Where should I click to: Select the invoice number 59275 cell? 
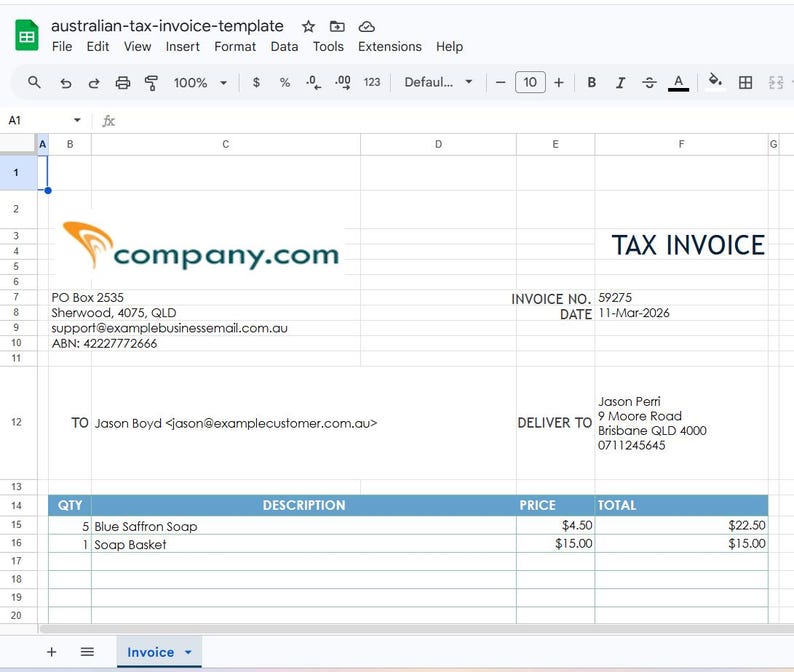tap(682, 297)
